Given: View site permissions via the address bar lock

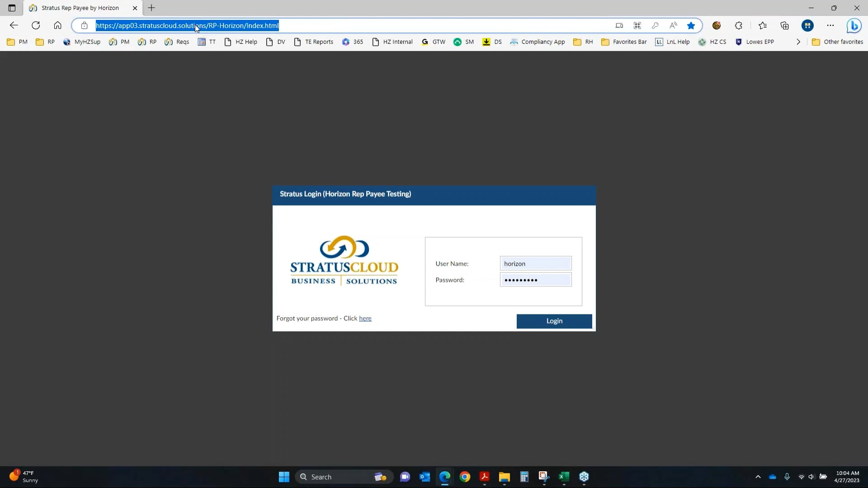Looking at the screenshot, I should pos(84,26).
